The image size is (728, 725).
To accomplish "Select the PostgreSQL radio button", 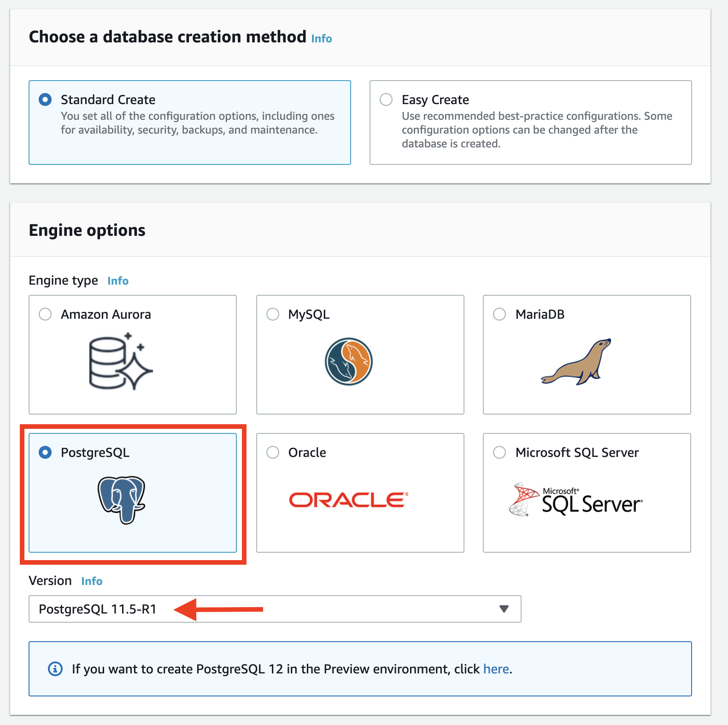I will (x=45, y=452).
